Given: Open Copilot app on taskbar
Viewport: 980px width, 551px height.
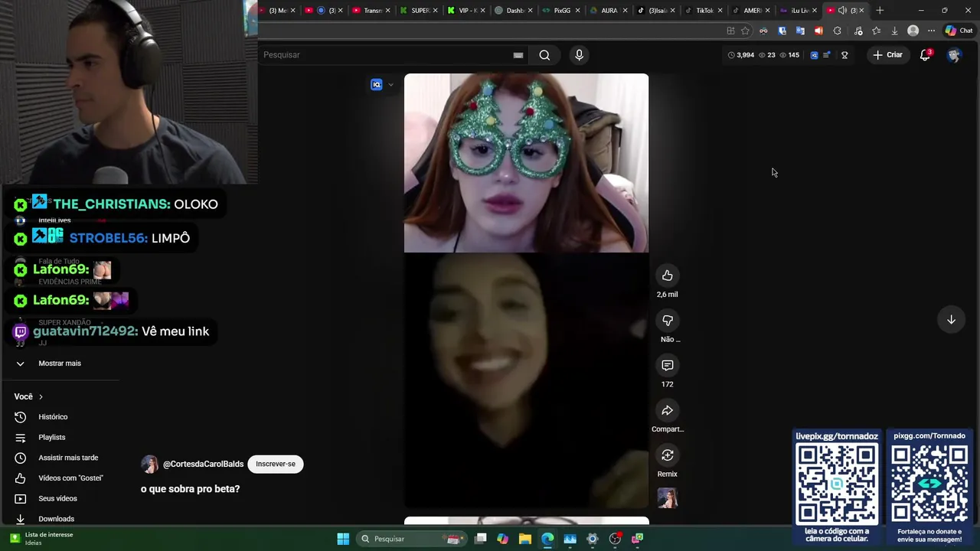Looking at the screenshot, I should pos(502,539).
